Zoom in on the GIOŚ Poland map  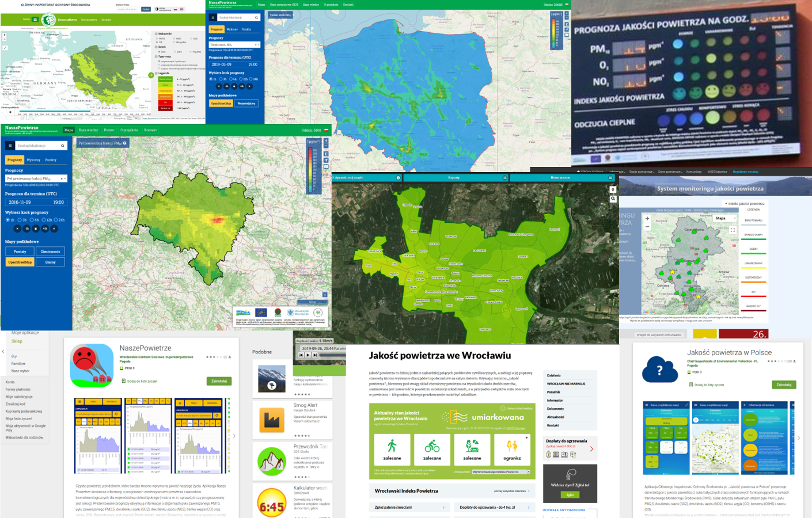[4, 35]
